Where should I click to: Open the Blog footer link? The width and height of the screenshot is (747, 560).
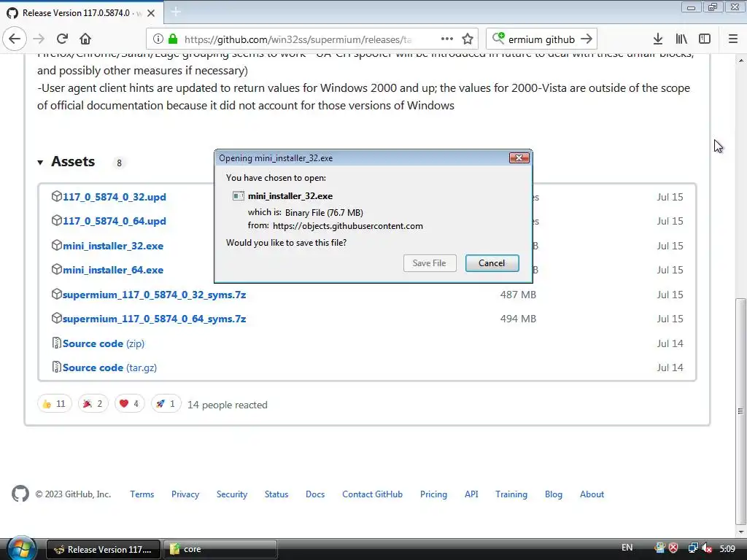coord(554,494)
